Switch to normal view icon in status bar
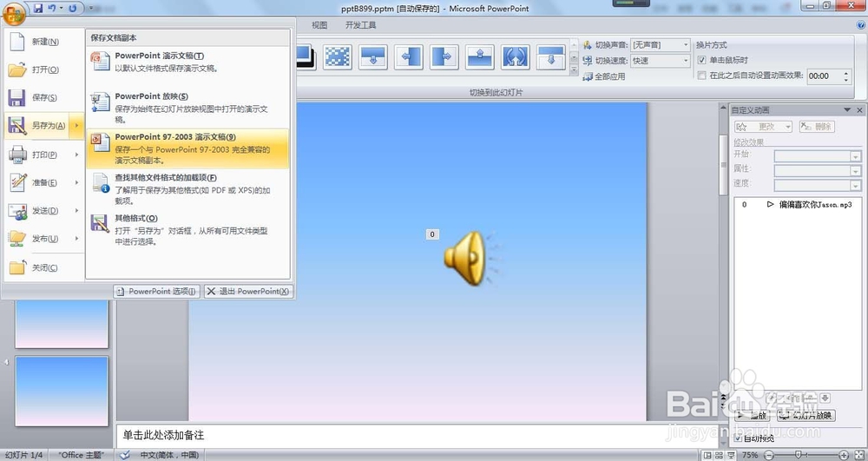The height and width of the screenshot is (461, 868). (x=707, y=455)
